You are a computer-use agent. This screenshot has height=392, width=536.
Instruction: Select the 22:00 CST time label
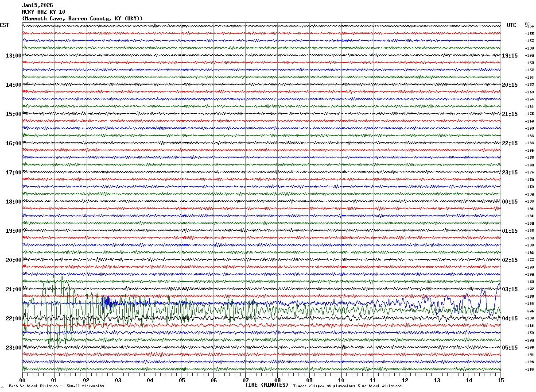(13, 319)
